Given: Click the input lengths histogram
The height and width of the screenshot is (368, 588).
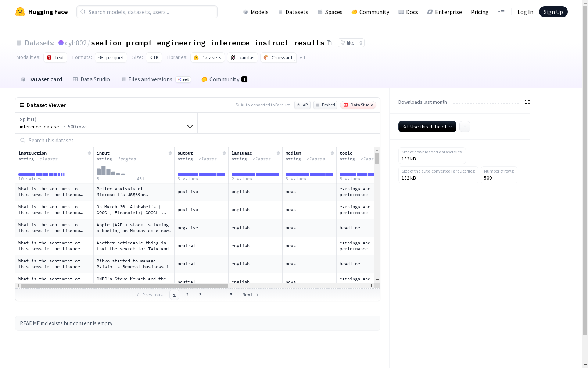Looking at the screenshot, I should pyautogui.click(x=121, y=170).
